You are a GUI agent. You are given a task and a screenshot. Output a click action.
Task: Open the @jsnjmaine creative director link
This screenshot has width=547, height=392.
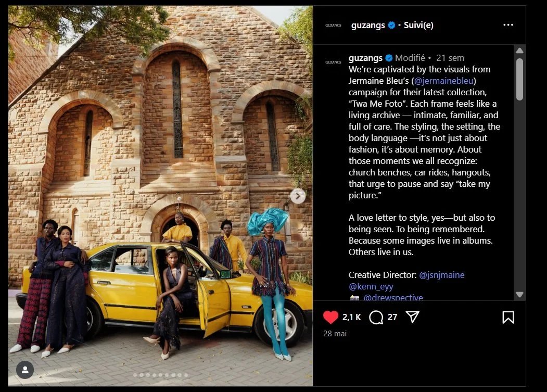(x=442, y=275)
